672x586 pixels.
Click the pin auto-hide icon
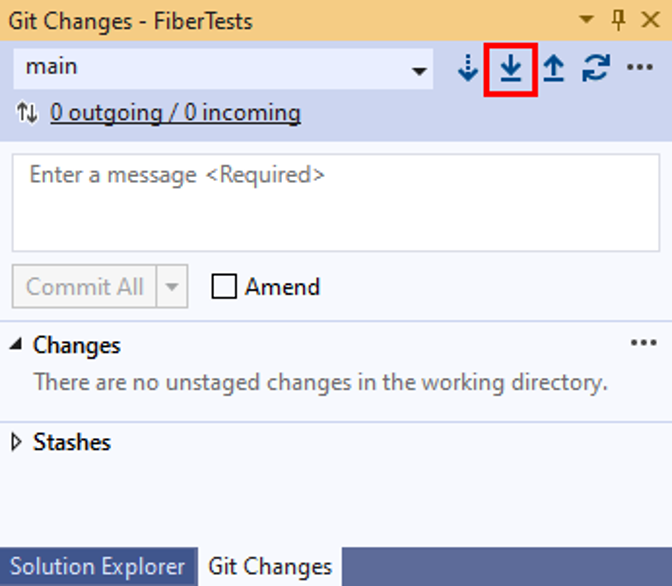pos(618,19)
